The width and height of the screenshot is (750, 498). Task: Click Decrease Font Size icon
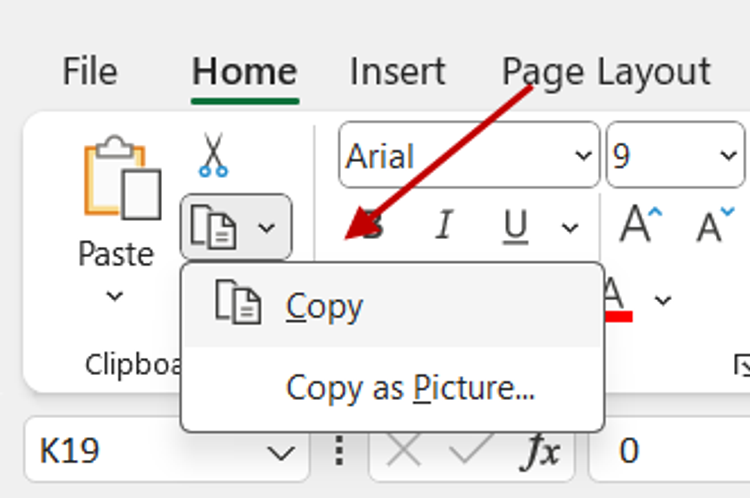click(x=714, y=223)
